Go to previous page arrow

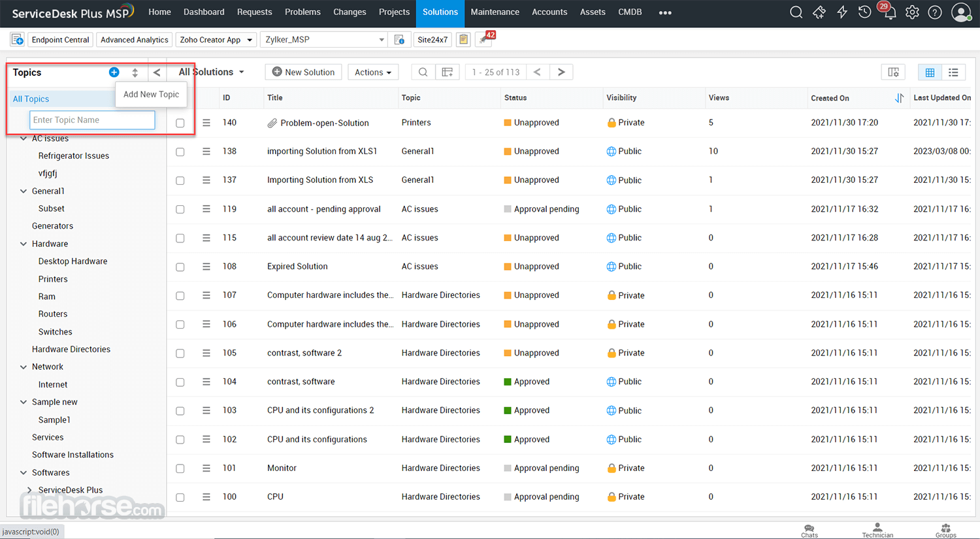pyautogui.click(x=537, y=72)
